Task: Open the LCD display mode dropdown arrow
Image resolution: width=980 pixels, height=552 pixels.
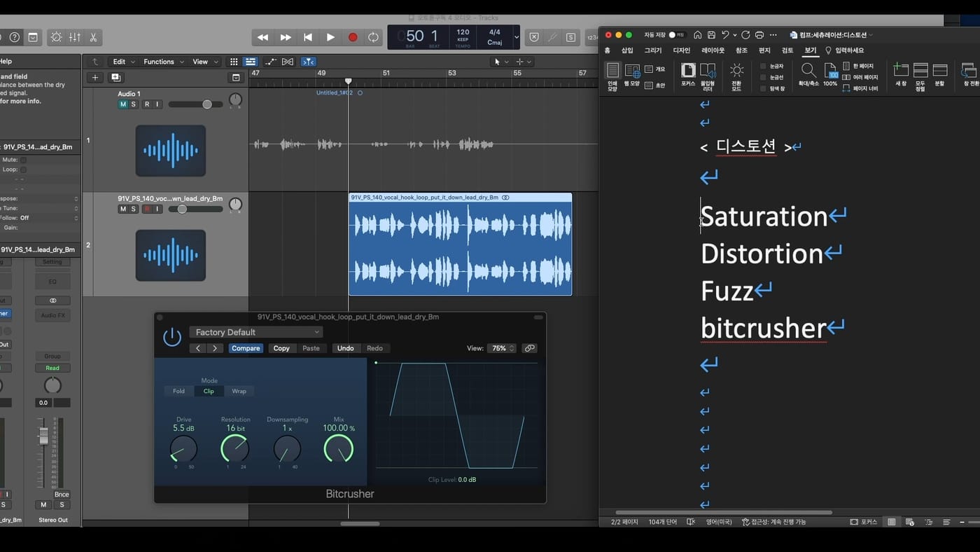Action: point(517,37)
